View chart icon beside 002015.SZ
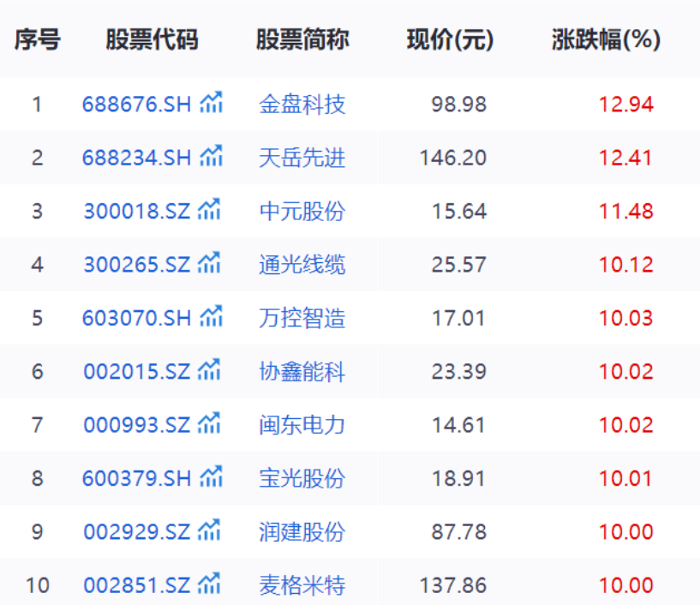Screen dimensions: 700x605 [209, 369]
